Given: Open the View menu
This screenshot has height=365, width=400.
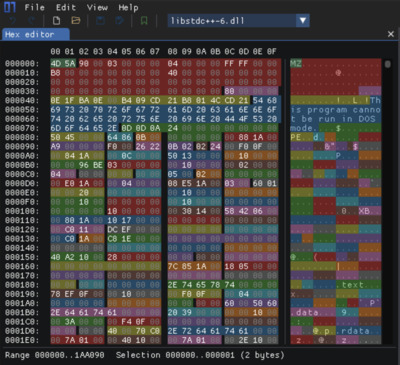Looking at the screenshot, I should click(x=97, y=7).
